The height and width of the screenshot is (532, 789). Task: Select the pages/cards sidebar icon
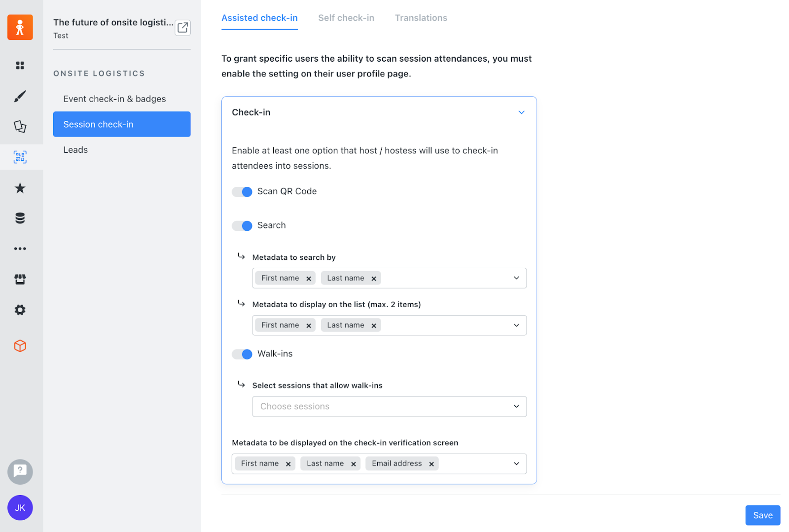[x=20, y=126]
